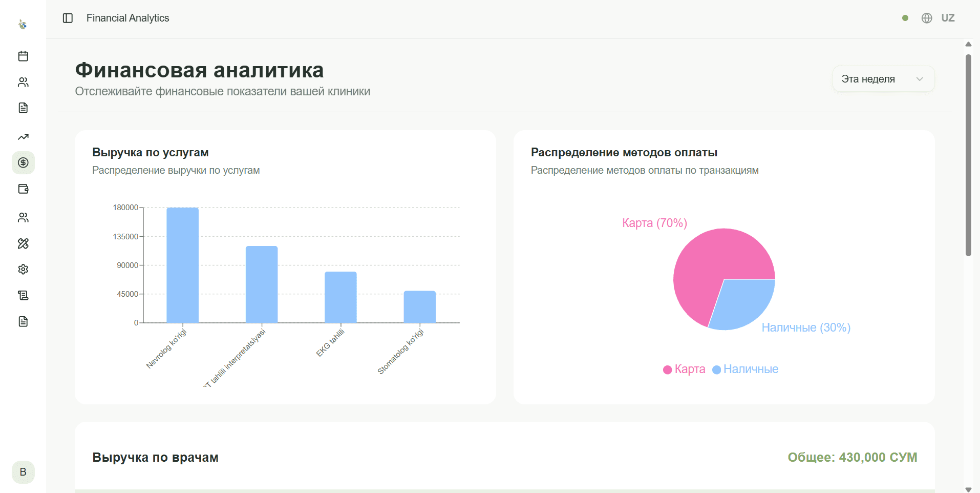Click the Nevrolog ko'rigi bar in the chart
Viewport: 980px width, 493px height.
tap(183, 265)
